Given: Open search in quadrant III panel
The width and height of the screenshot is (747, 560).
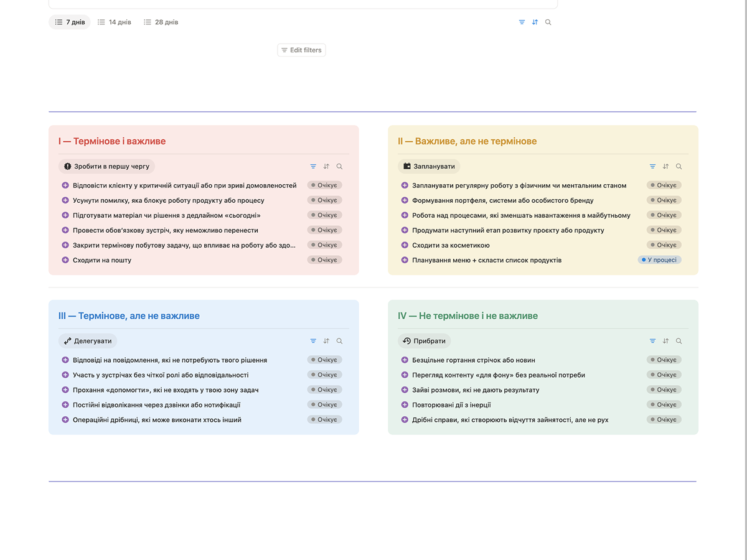Looking at the screenshot, I should click(339, 341).
